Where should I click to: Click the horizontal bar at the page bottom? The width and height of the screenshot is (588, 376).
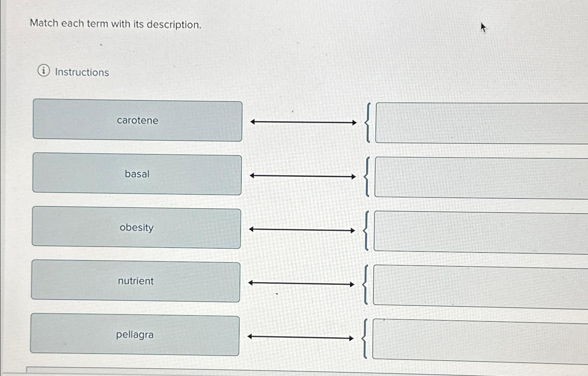coord(294,371)
